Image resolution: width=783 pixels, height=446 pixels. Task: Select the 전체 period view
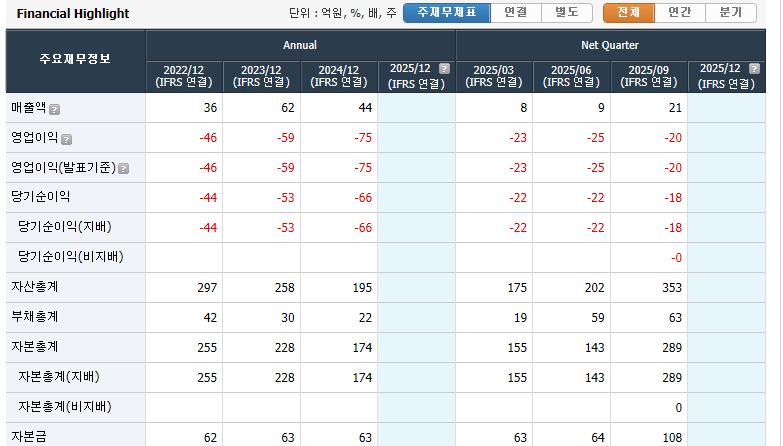tap(628, 13)
